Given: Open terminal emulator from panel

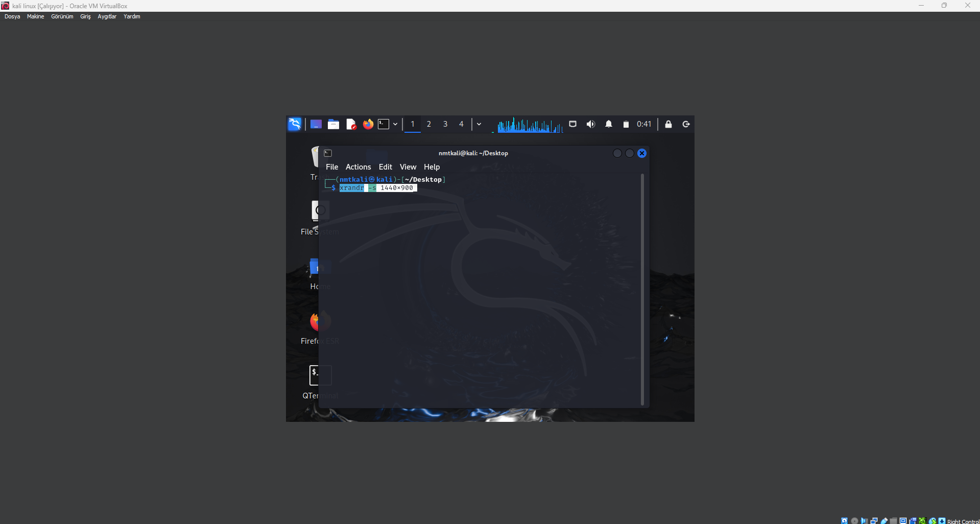Looking at the screenshot, I should (384, 124).
